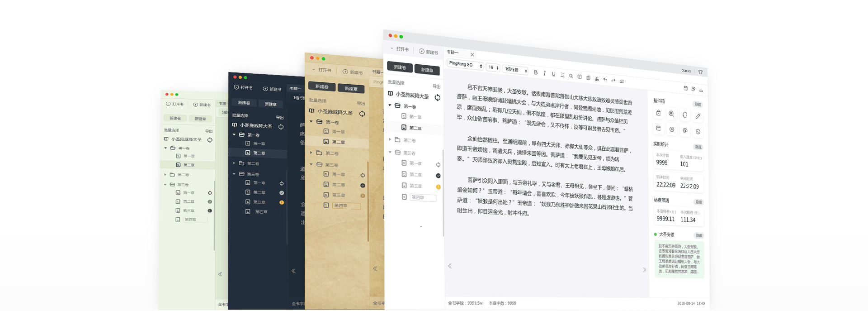The width and height of the screenshot is (868, 311).
Task: Collapse 第三卷 in the parchment window tree
Action: pos(311,164)
